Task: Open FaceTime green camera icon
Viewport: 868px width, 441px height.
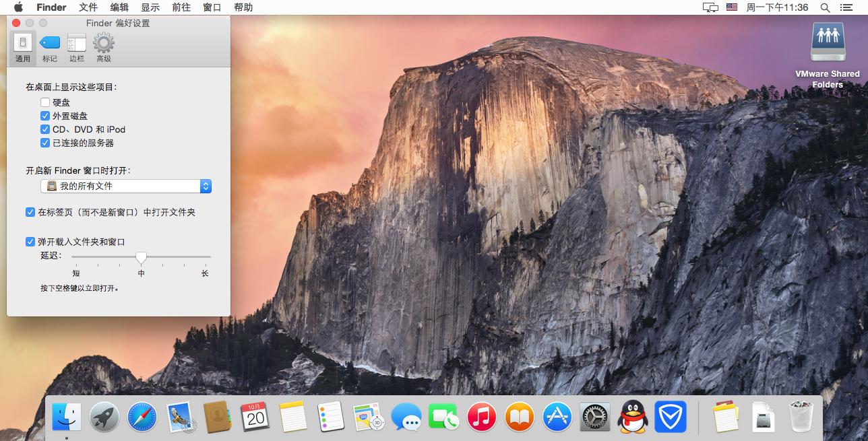Action: coord(444,417)
